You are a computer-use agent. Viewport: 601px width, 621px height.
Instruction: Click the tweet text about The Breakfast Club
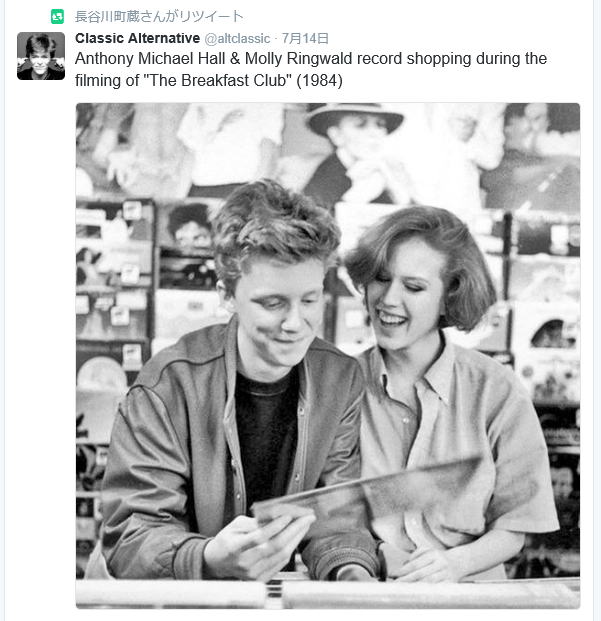[x=311, y=69]
